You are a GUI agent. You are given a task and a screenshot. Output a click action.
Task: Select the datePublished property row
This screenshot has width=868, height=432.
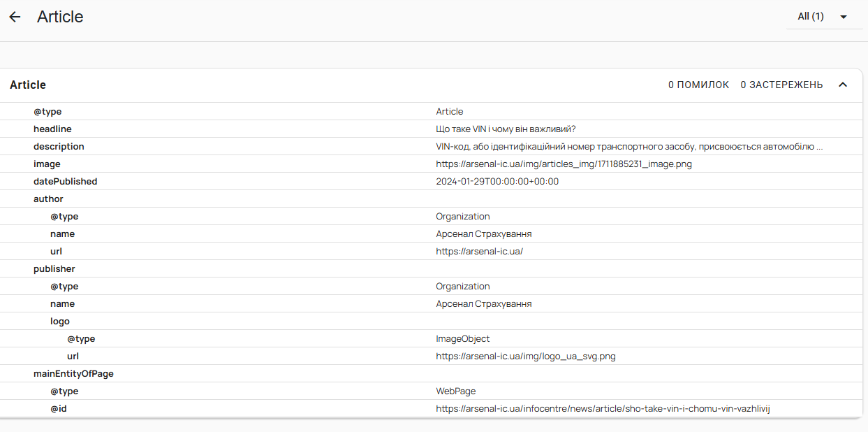click(x=65, y=182)
